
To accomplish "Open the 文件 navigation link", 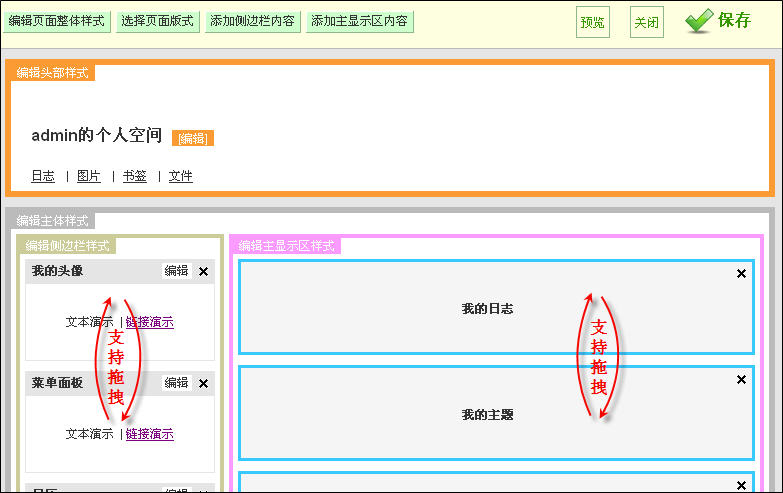I will point(180,176).
